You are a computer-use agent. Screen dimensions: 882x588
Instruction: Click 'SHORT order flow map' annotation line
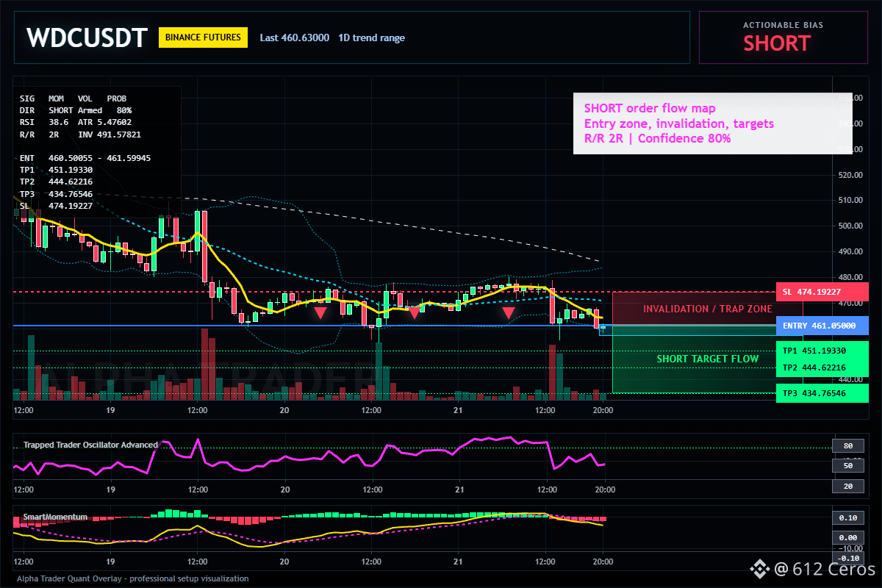coord(650,109)
